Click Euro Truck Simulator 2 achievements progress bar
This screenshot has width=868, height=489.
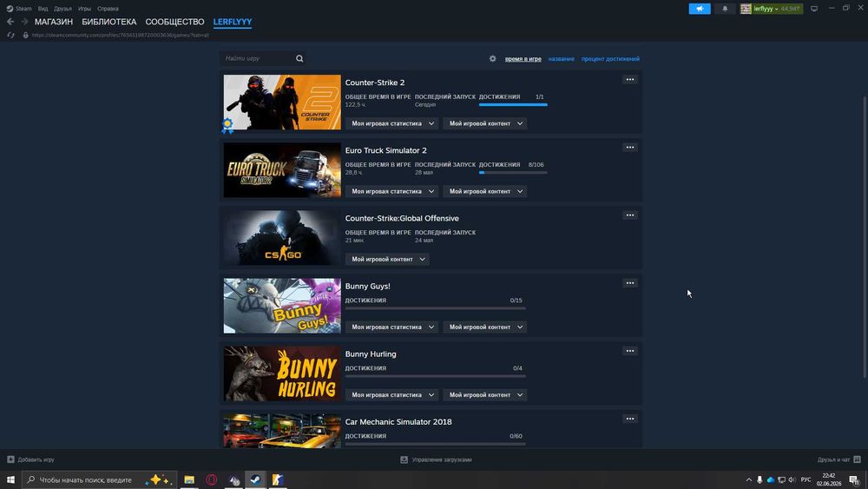[x=513, y=172]
